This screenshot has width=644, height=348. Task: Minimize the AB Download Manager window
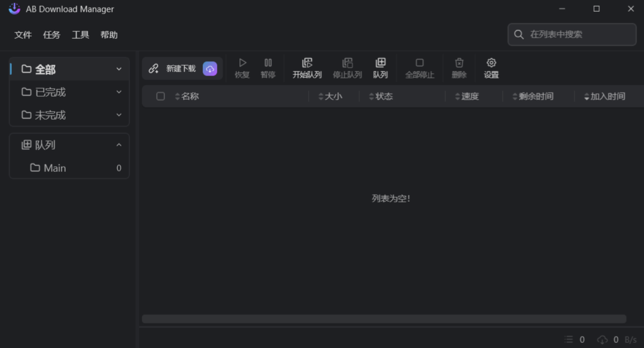tap(562, 9)
